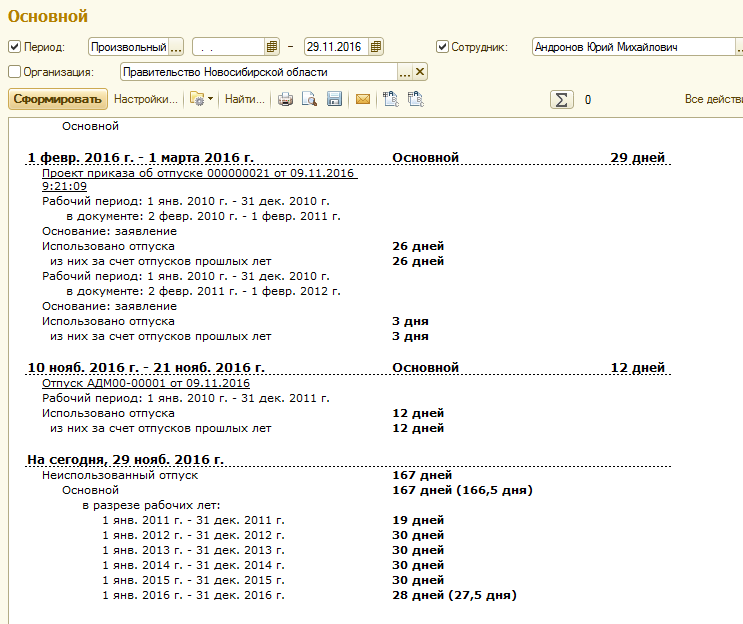Send report by email envelope icon

(363, 99)
